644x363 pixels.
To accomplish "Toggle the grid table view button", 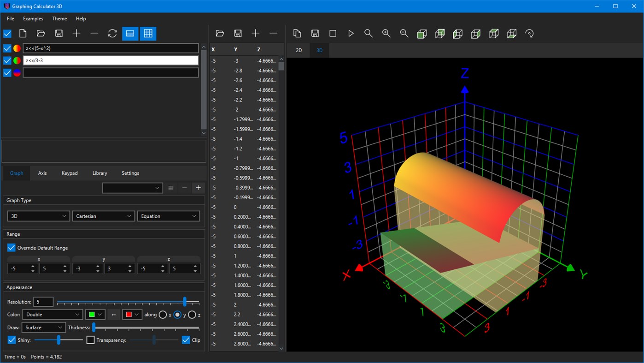I will click(x=148, y=33).
